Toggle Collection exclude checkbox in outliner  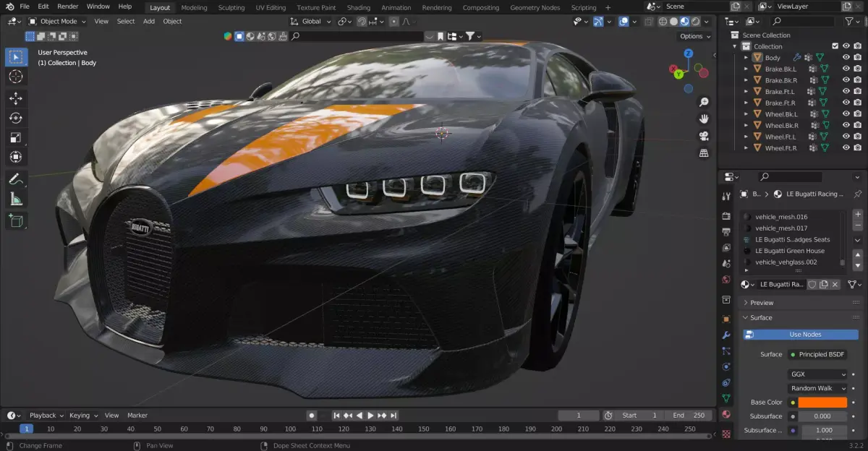pyautogui.click(x=835, y=46)
